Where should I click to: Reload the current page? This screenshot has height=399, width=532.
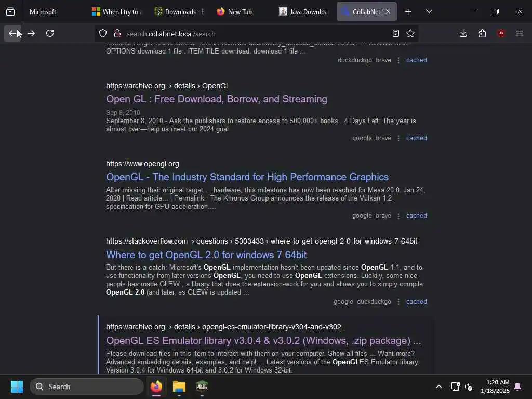pyautogui.click(x=50, y=33)
